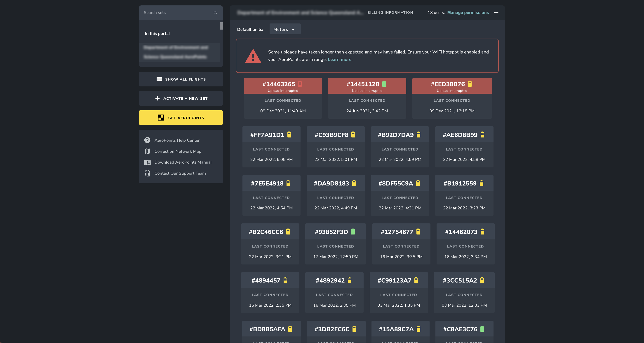
Task: Click the battery icon on #C99123A7
Action: [416, 280]
